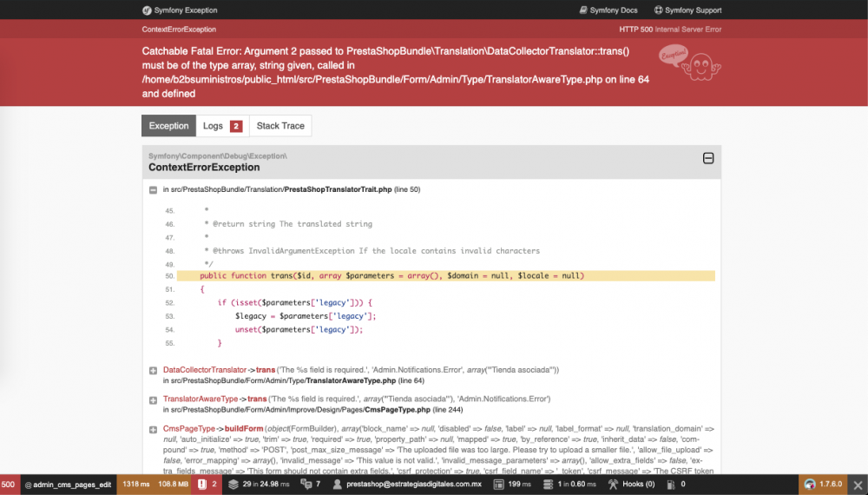868x495 pixels.
Task: Click the 'Symfony\Component\Debug\Exception\' namespace text
Action: [x=218, y=156]
